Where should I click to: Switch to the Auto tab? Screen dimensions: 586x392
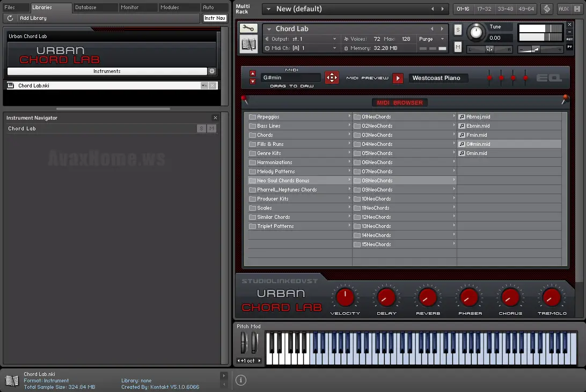[x=214, y=7]
